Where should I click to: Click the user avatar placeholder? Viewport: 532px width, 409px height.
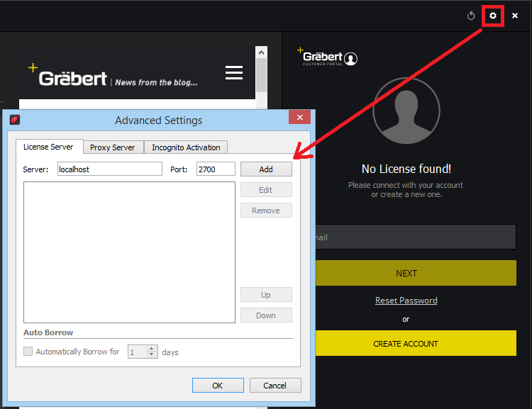point(406,111)
